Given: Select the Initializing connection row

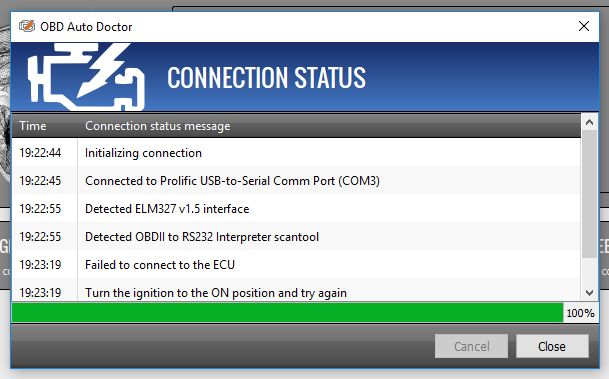Looking at the screenshot, I should coord(296,153).
